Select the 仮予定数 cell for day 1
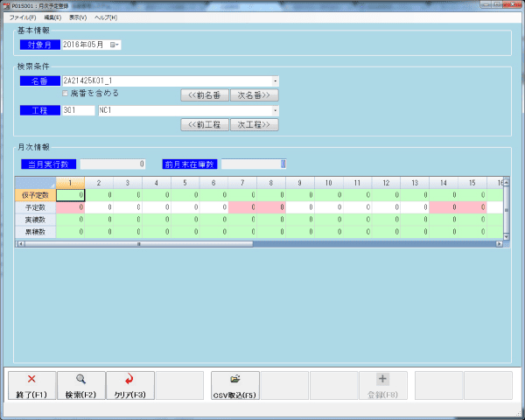The height and width of the screenshot is (420, 525). coord(70,195)
